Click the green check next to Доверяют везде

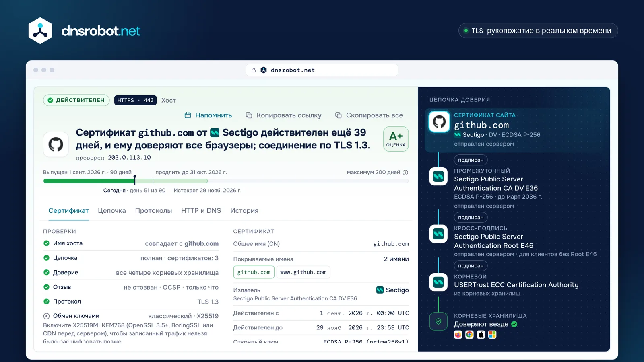[x=514, y=324]
